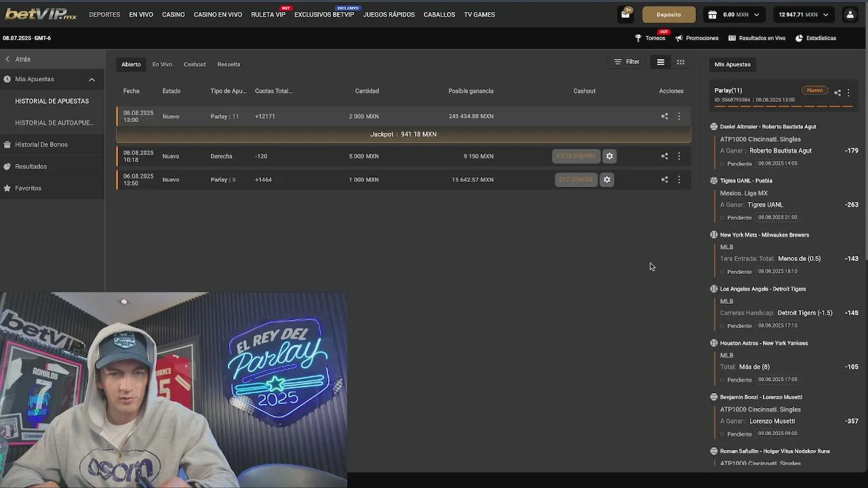Open the mail inbox icon

[625, 14]
